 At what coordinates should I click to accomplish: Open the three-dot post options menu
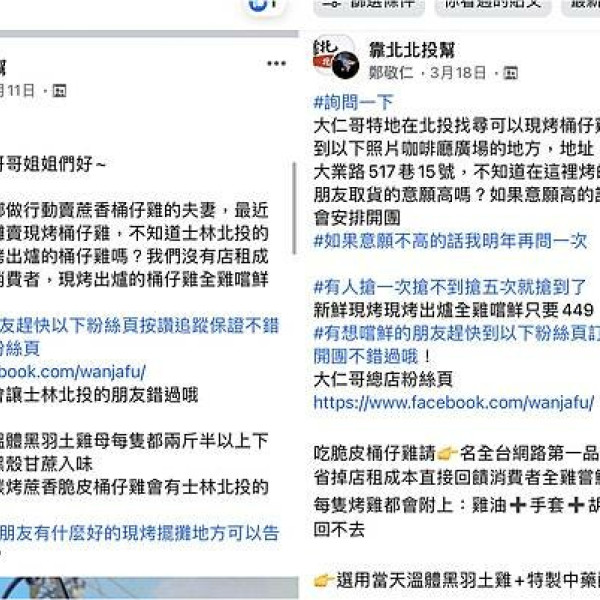click(276, 64)
